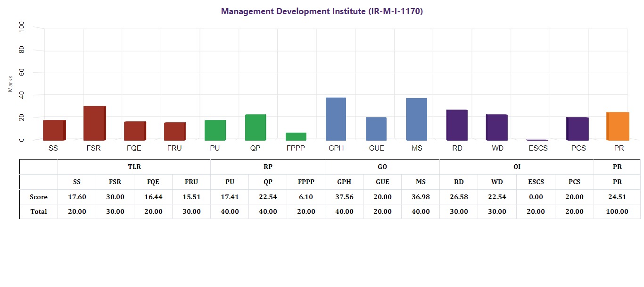Click the FRU column header in the table
Viewport: 644px width, 287px height.
click(x=191, y=182)
